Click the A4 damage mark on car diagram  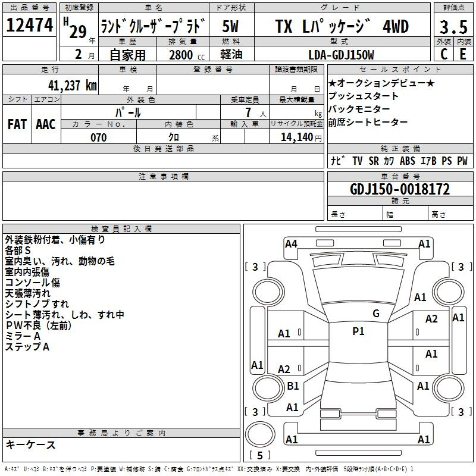point(291,243)
